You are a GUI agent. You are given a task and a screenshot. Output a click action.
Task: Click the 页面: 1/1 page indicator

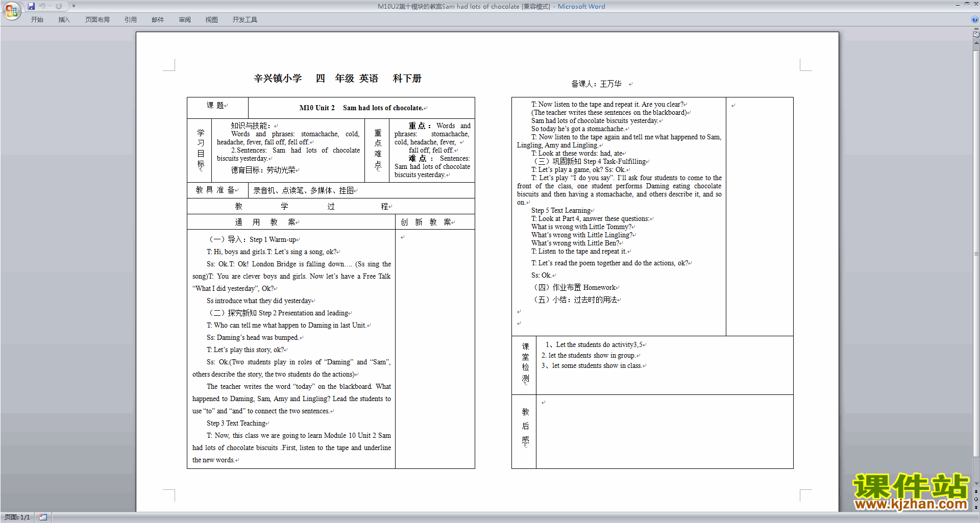17,517
